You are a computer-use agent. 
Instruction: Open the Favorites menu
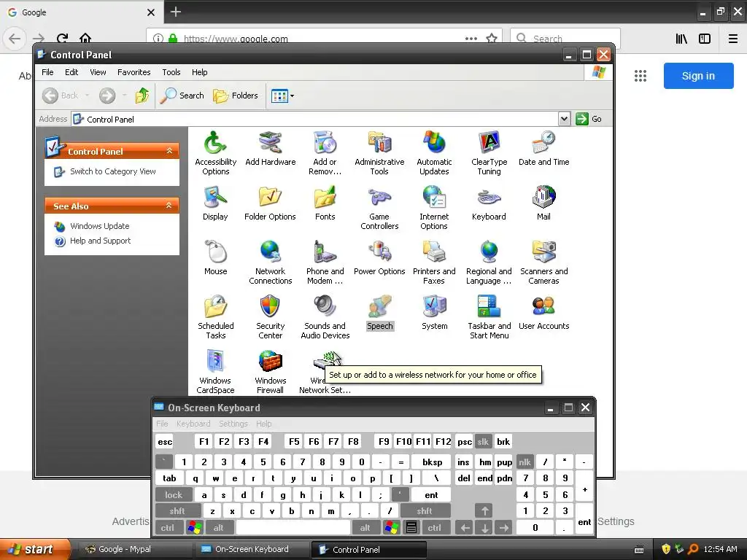pyautogui.click(x=134, y=72)
